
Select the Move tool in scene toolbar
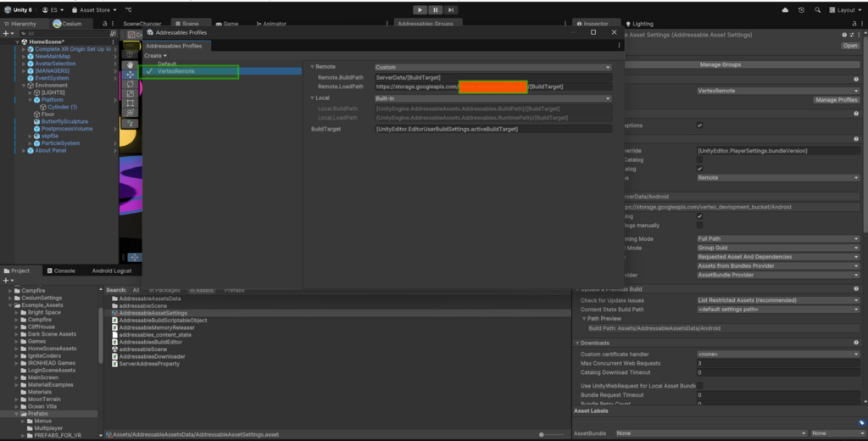pyautogui.click(x=130, y=75)
